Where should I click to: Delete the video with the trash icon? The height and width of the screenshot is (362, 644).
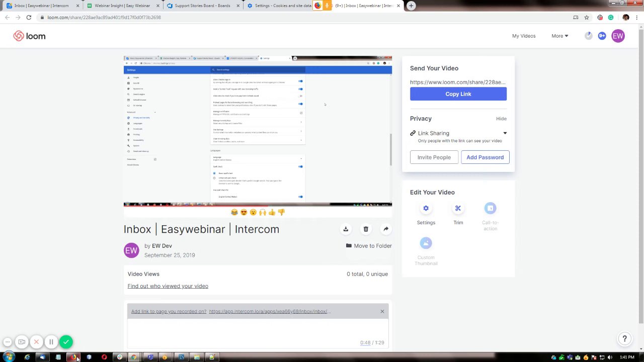point(366,229)
